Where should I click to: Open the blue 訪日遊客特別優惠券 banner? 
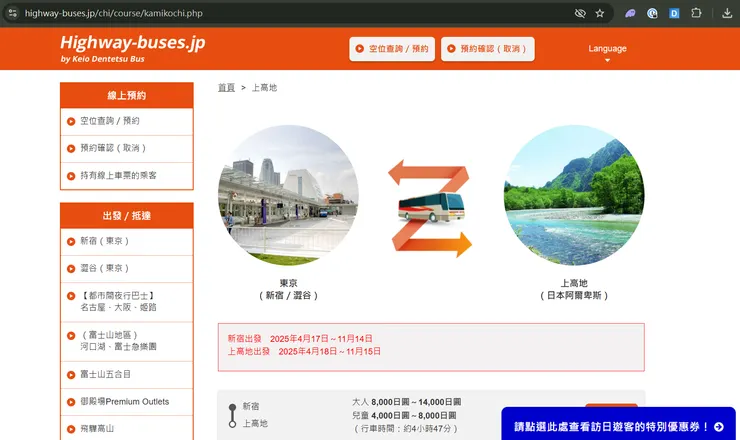tap(618, 424)
